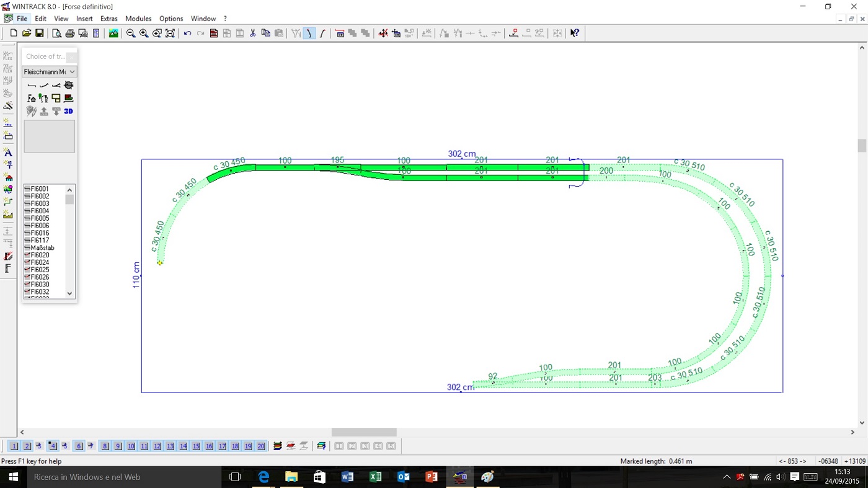Toggle layer 8 button
The width and height of the screenshot is (868, 488).
105,446
